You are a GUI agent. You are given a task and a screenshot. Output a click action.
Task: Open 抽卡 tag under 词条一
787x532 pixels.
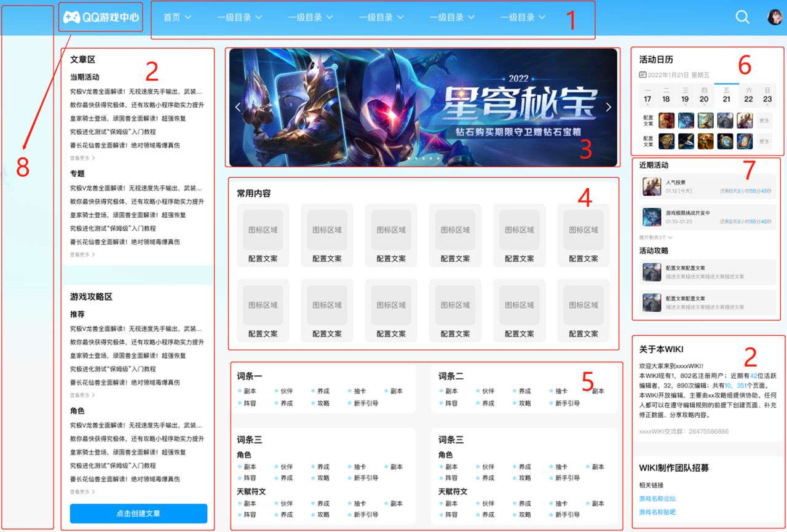coord(360,391)
